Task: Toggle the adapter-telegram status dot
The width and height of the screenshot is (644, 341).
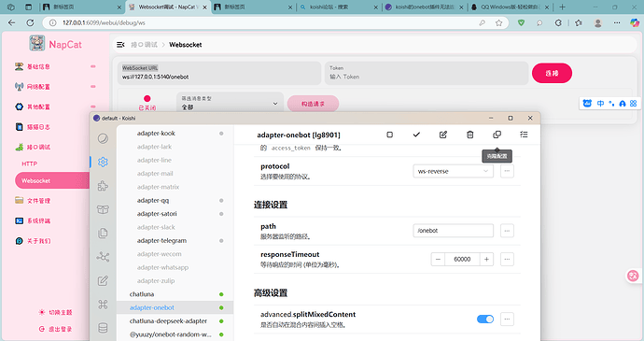Action: click(x=221, y=241)
